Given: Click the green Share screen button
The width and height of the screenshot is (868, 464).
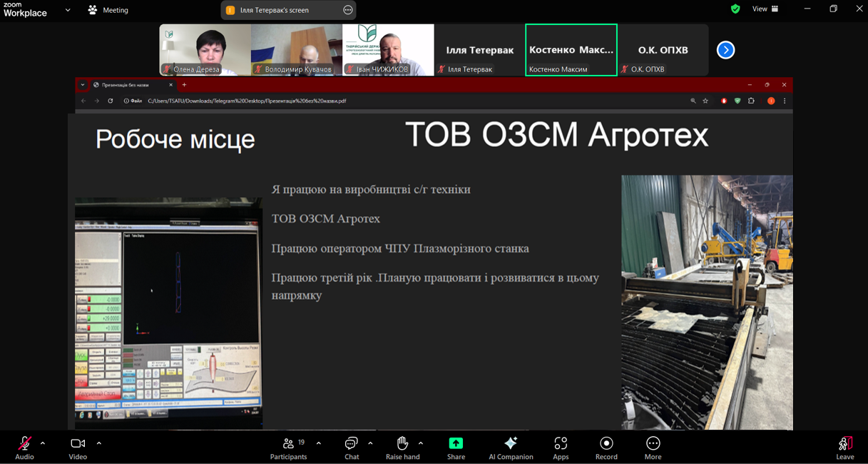Looking at the screenshot, I should click(456, 448).
